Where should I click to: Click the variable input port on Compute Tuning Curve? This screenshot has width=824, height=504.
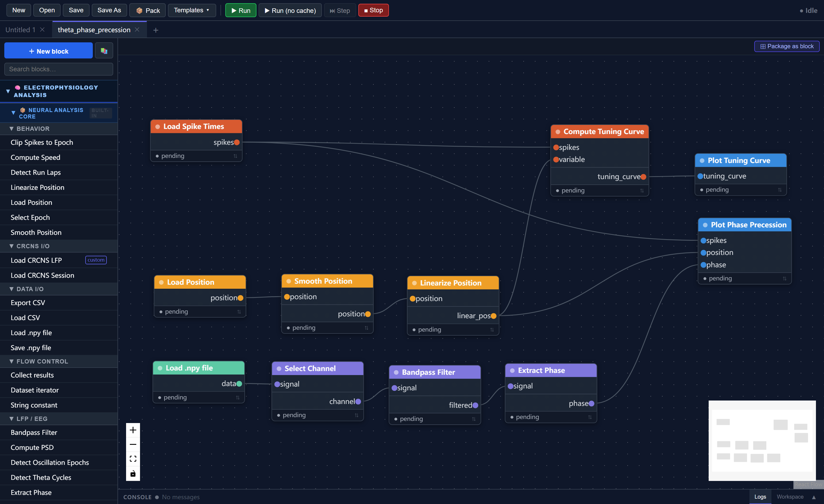pyautogui.click(x=556, y=160)
